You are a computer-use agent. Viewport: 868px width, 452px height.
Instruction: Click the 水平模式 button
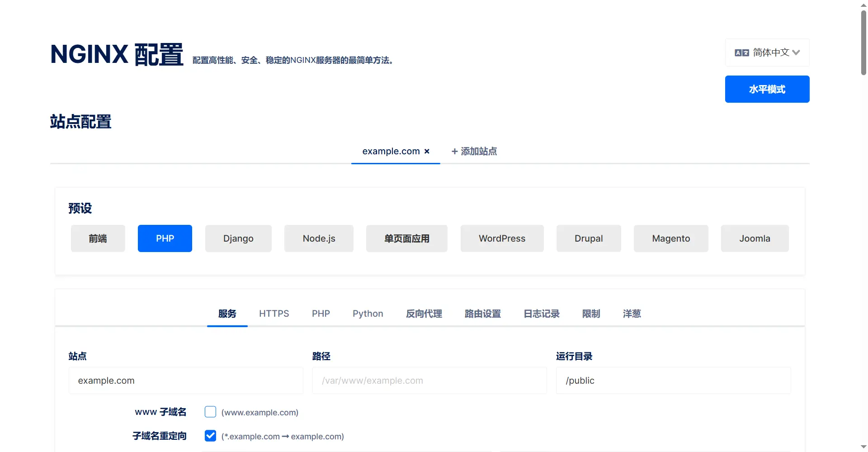(767, 89)
